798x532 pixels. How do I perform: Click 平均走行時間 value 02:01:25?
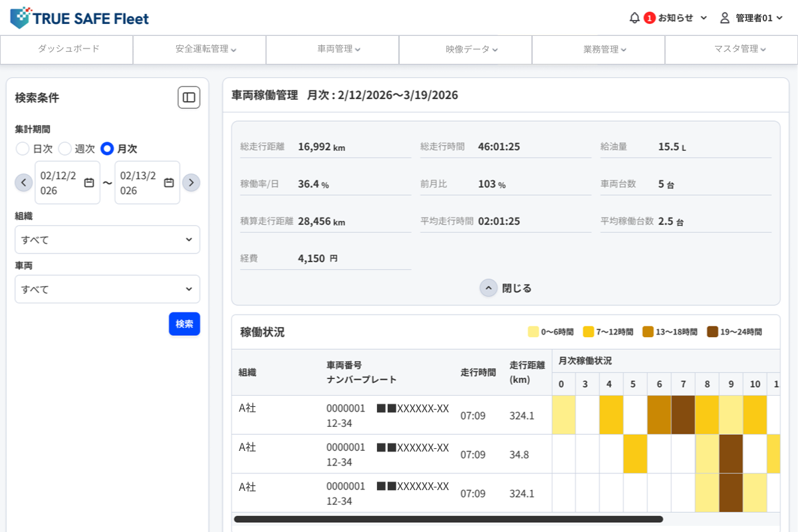(499, 221)
